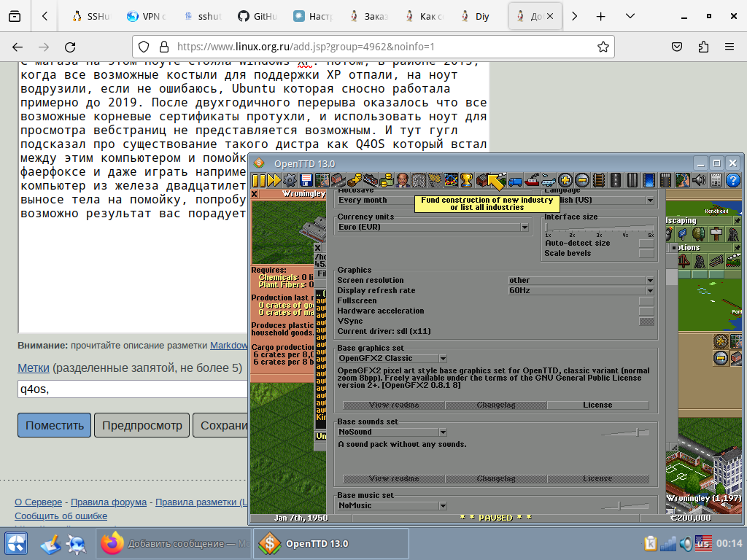
Task: Open the gear game options icon
Action: click(x=290, y=181)
